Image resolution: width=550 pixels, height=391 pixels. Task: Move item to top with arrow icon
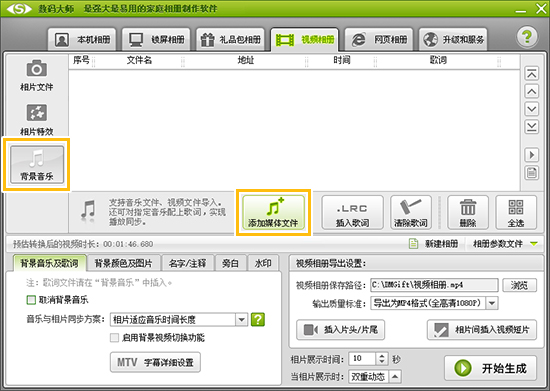(x=531, y=74)
